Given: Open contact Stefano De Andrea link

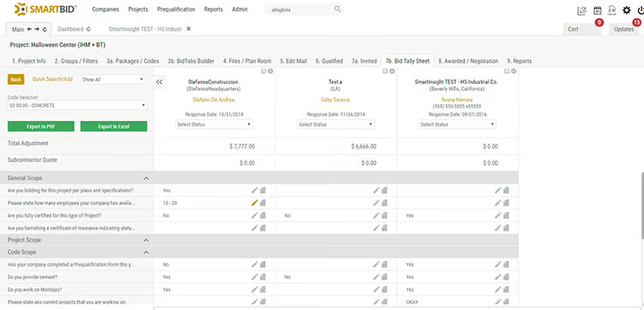Looking at the screenshot, I should (x=214, y=100).
